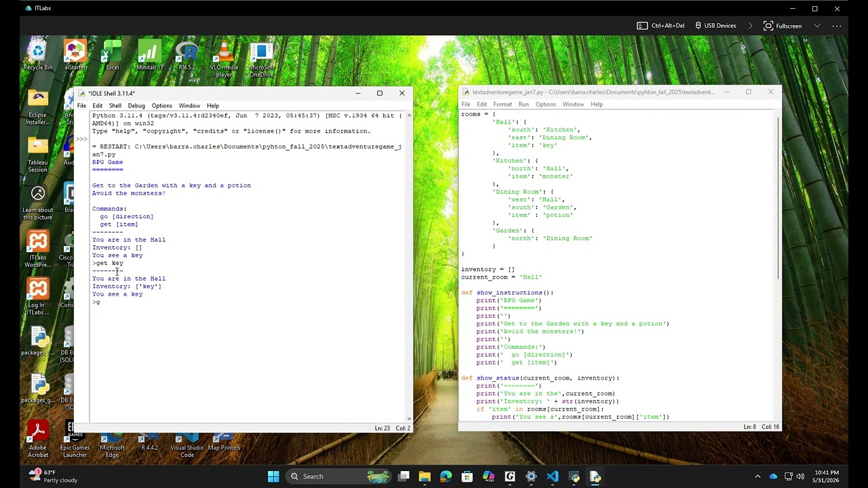Image resolution: width=868 pixels, height=488 pixels.
Task: Click the Task View taskbar icon
Action: (403, 476)
